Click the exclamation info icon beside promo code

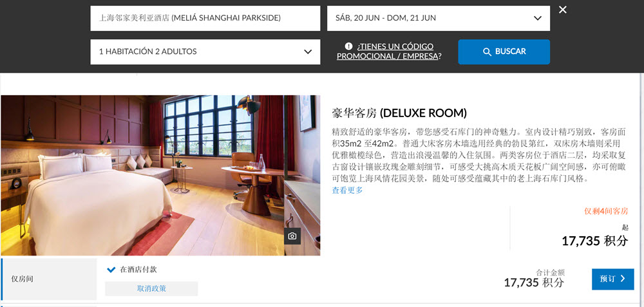pyautogui.click(x=348, y=46)
